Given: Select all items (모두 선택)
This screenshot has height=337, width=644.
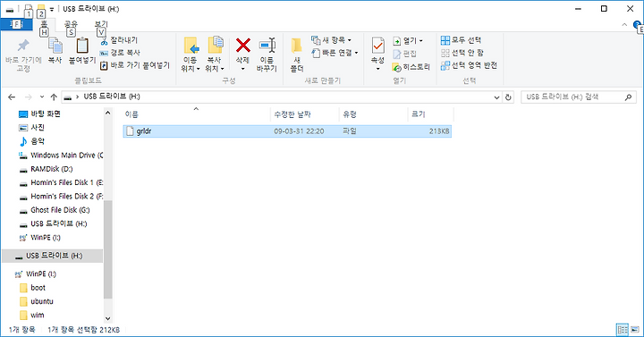Looking at the screenshot, I should (461, 40).
